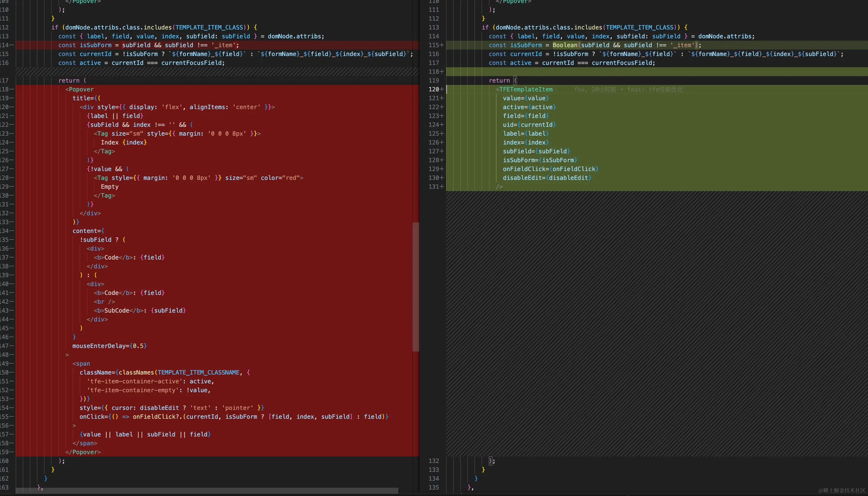868x496 pixels.
Task: Click currentFocusField on right pane line 117
Action: click(x=623, y=63)
